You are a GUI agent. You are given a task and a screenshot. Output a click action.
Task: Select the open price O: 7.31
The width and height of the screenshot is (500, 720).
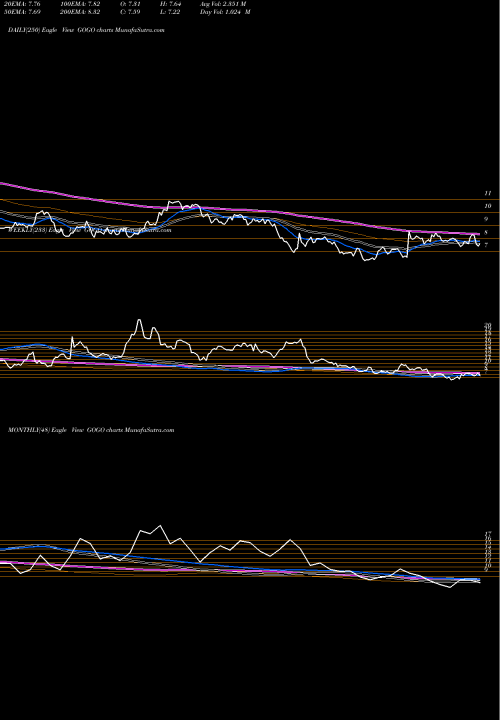[128, 4]
